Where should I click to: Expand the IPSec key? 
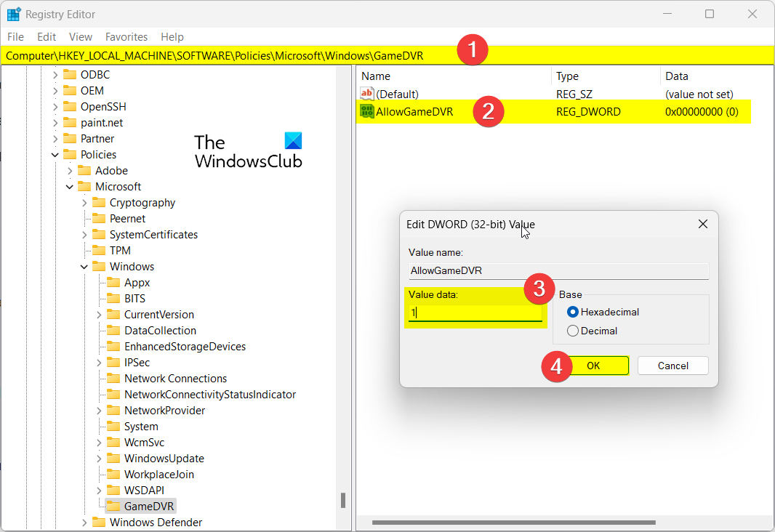pos(99,363)
